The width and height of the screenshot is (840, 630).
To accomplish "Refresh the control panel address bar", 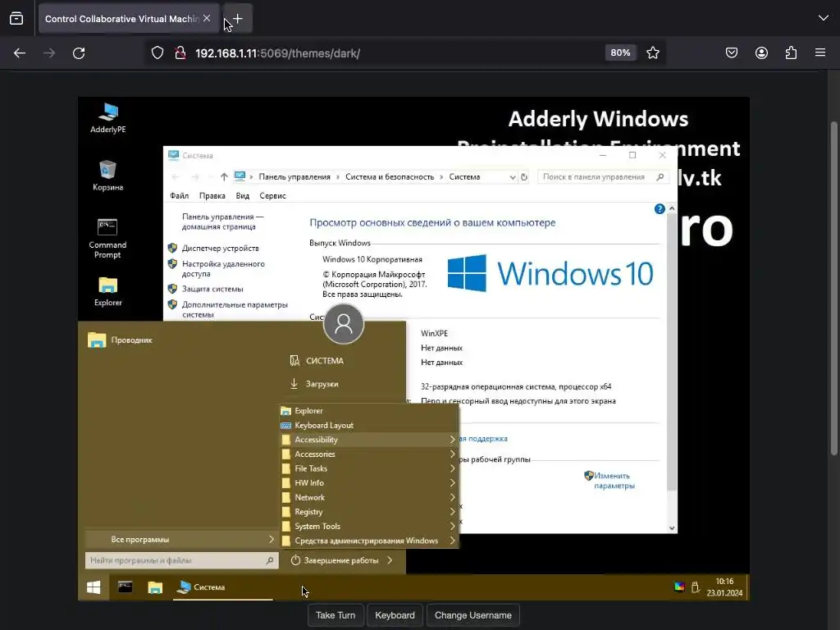I will pyautogui.click(x=524, y=177).
